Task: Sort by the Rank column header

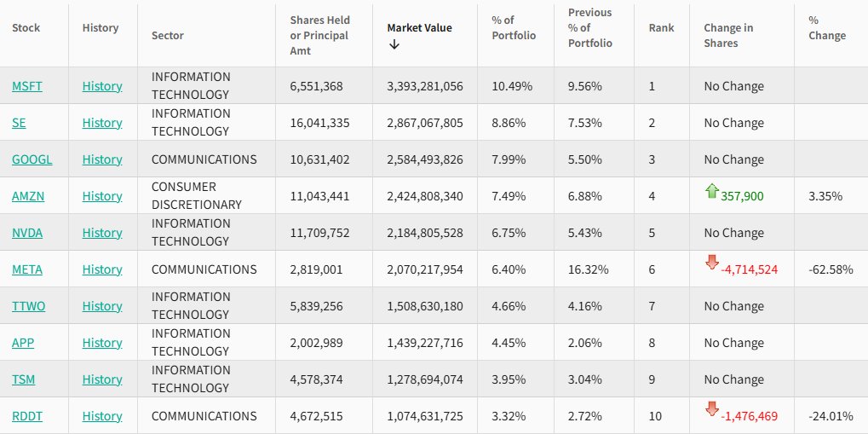Action: tap(661, 28)
